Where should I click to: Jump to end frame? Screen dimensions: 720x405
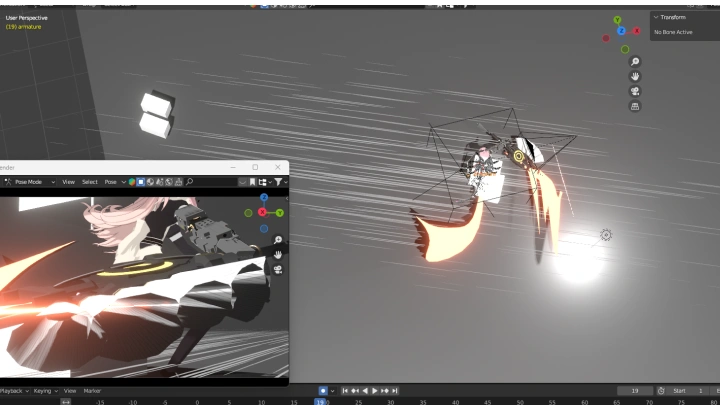(x=394, y=391)
